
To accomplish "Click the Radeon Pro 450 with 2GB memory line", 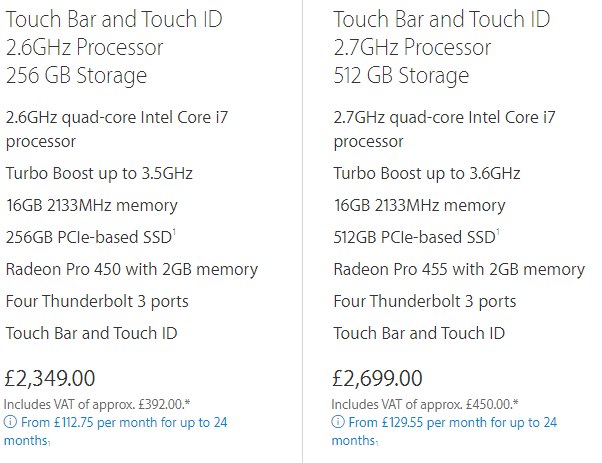I will coord(132,269).
